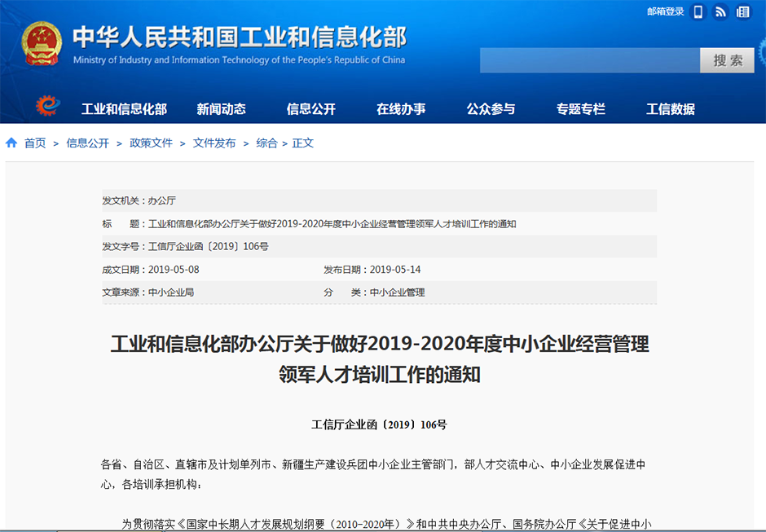Click 成文日期：2019-05-08 text

[151, 270]
